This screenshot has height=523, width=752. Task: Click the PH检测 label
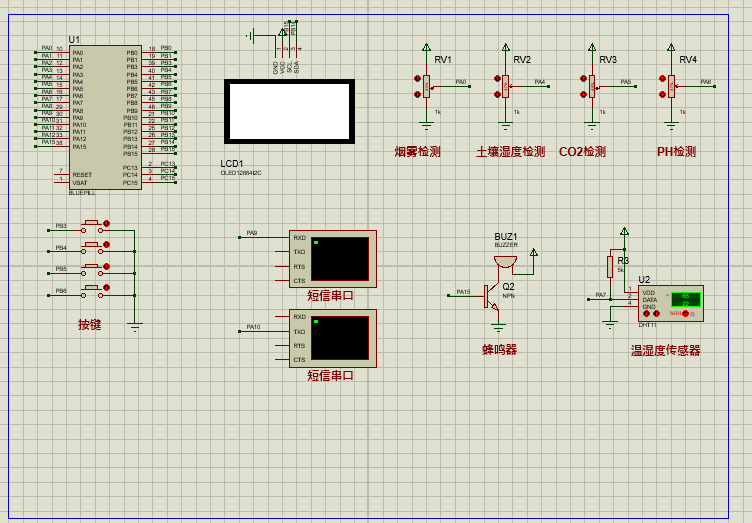click(676, 152)
